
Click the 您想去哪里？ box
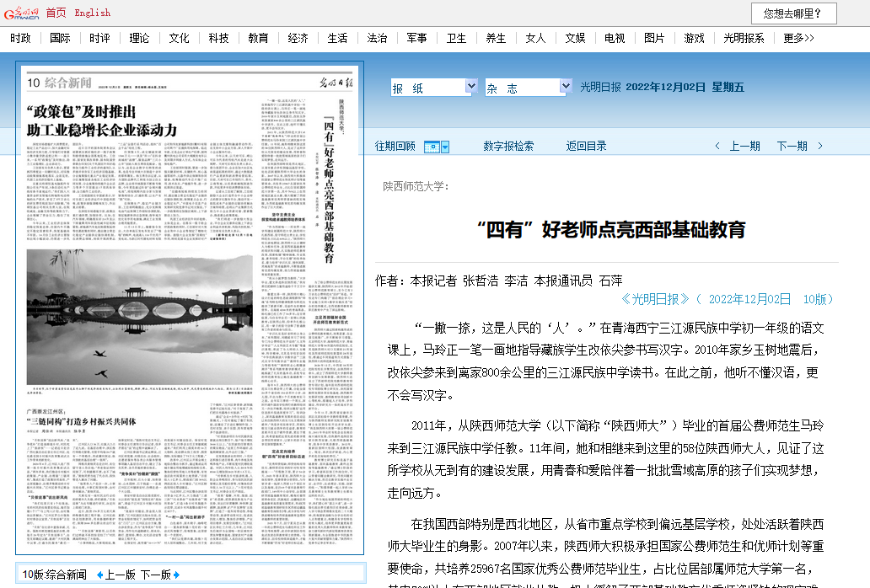(794, 13)
